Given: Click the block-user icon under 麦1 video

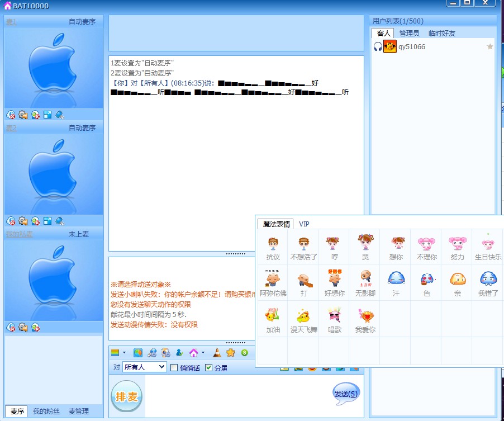Looking at the screenshot, I should coord(35,115).
